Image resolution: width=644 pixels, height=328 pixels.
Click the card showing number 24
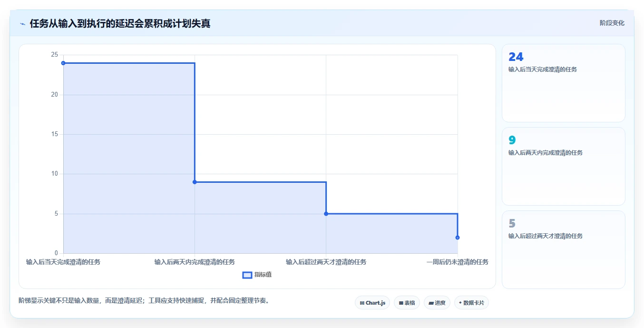point(564,83)
